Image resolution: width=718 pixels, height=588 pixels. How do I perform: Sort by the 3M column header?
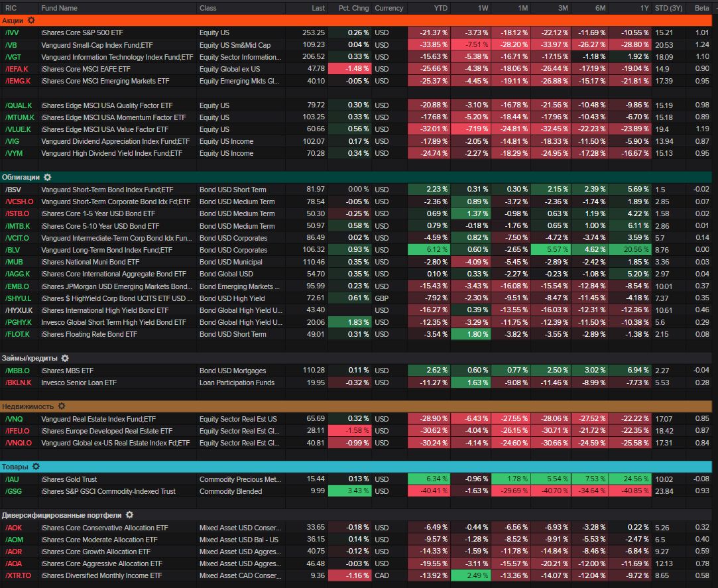pyautogui.click(x=563, y=8)
